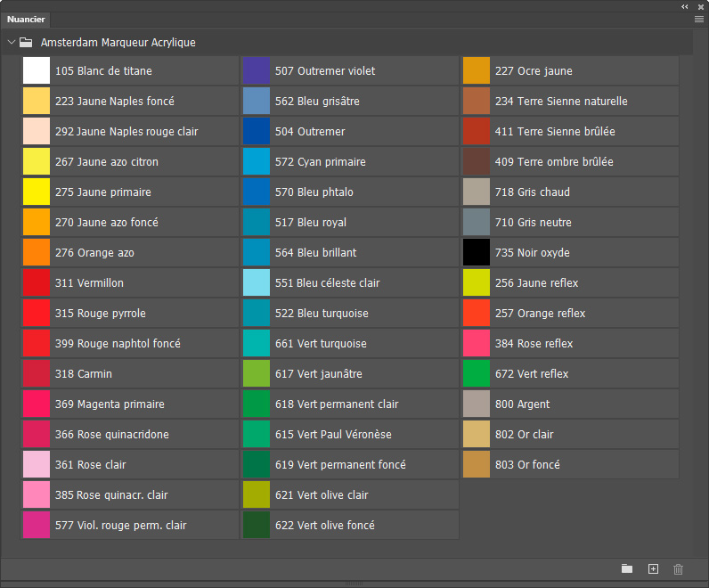Delete the swatch with the trash icon
Image resolution: width=709 pixels, height=588 pixels.
pyautogui.click(x=678, y=568)
